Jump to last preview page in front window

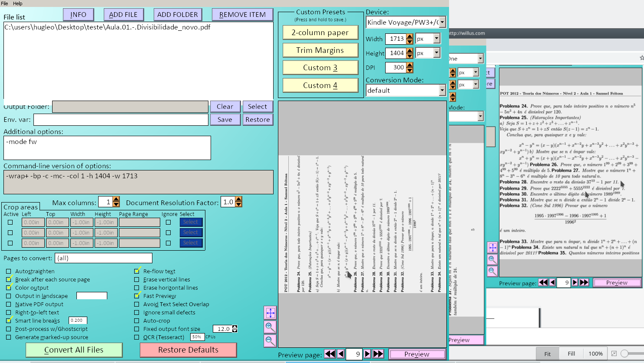click(378, 354)
